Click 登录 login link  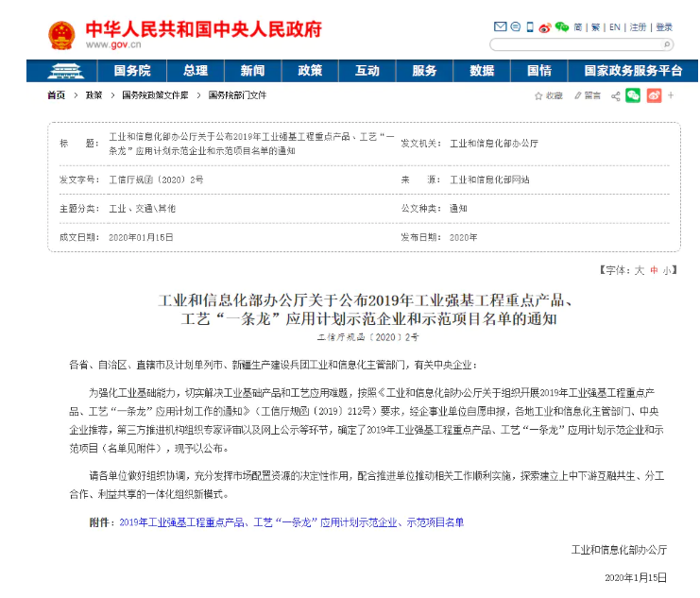click(x=664, y=27)
